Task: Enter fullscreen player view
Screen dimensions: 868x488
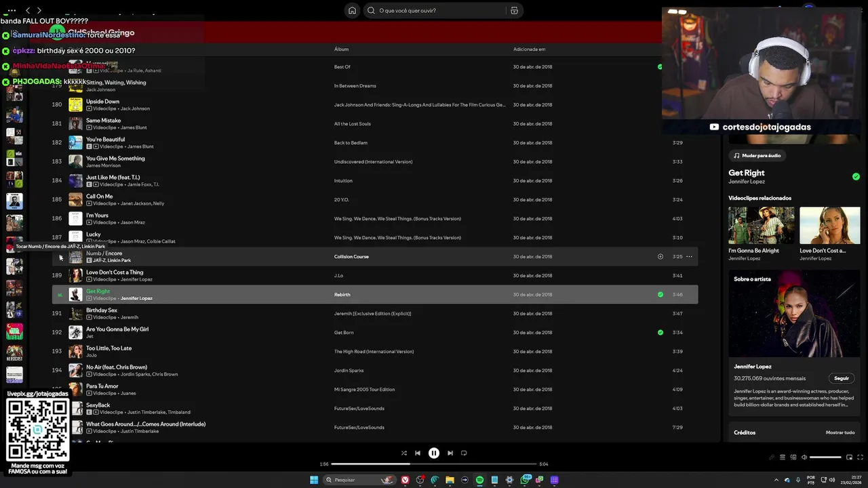Action: pyautogui.click(x=860, y=457)
